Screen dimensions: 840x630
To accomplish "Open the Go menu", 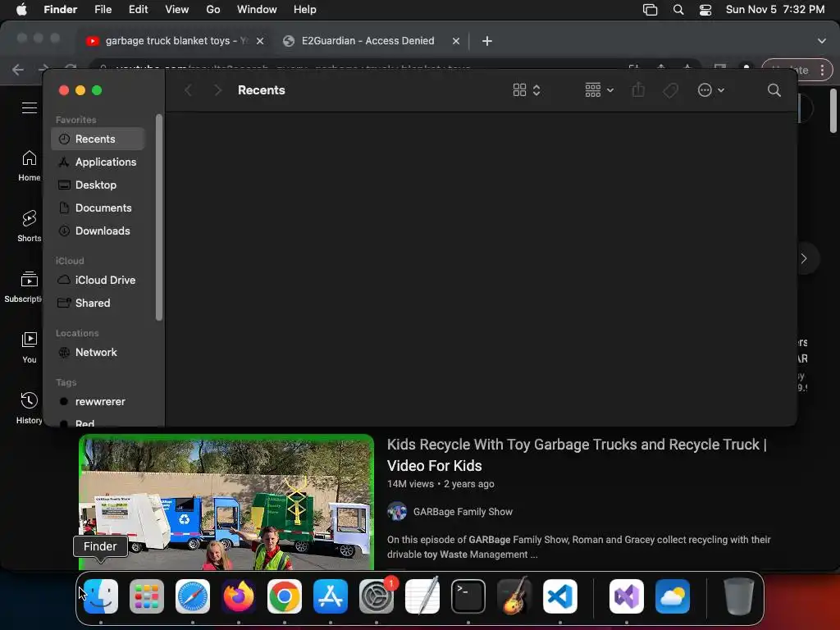I will (213, 10).
